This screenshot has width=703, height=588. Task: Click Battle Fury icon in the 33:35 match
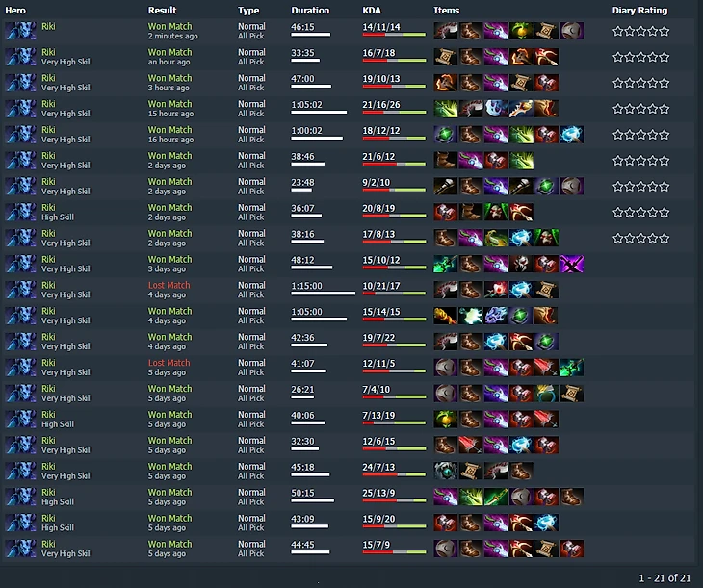[x=521, y=57]
